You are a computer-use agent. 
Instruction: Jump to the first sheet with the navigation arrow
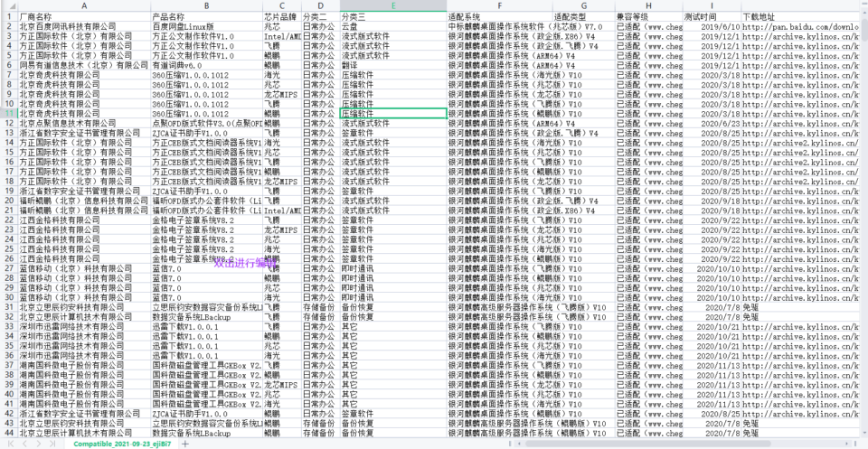point(11,444)
